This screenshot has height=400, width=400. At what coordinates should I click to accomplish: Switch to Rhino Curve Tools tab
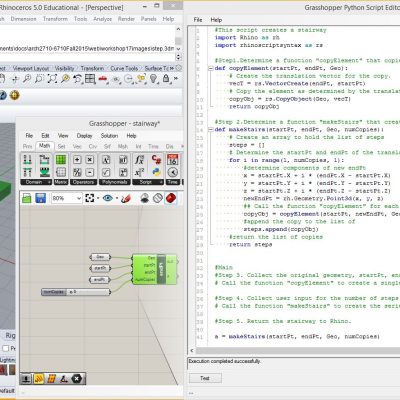124,68
